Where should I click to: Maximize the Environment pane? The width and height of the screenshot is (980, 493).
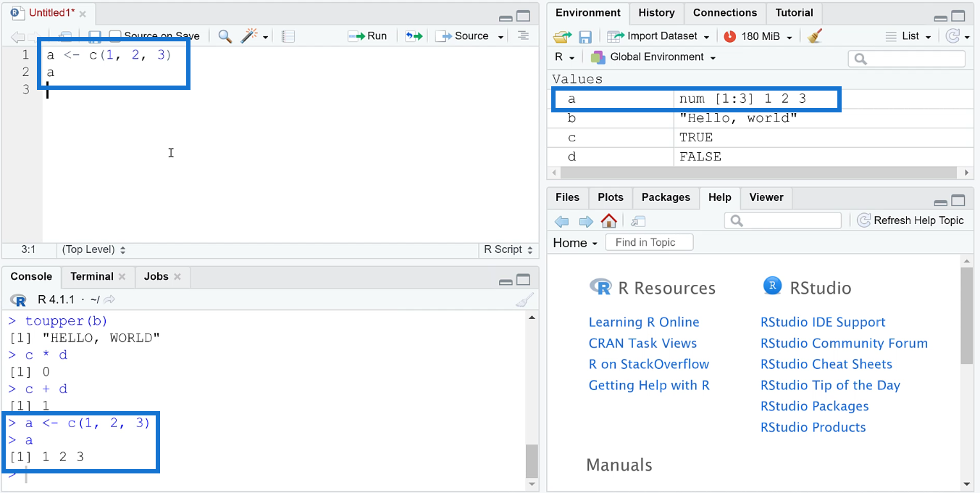[958, 17]
